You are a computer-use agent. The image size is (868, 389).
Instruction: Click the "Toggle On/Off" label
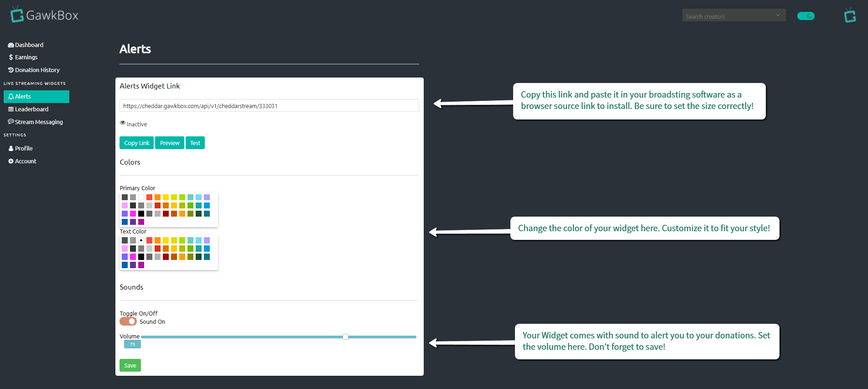point(139,313)
